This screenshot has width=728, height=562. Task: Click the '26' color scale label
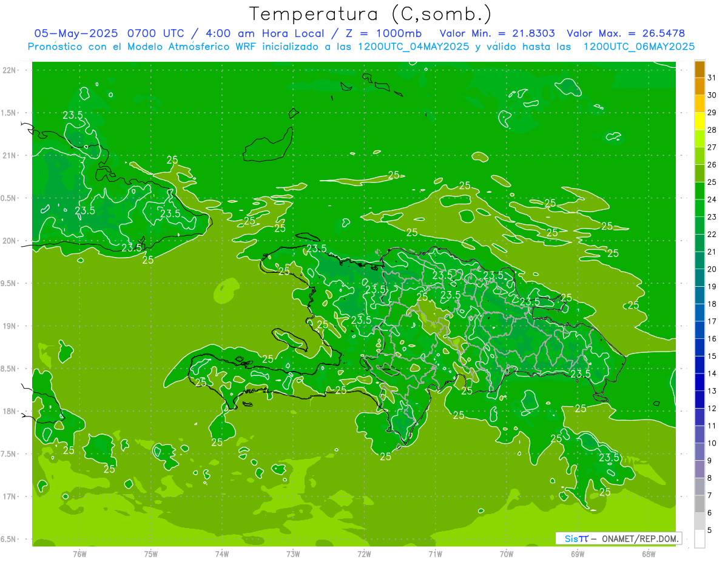point(712,165)
